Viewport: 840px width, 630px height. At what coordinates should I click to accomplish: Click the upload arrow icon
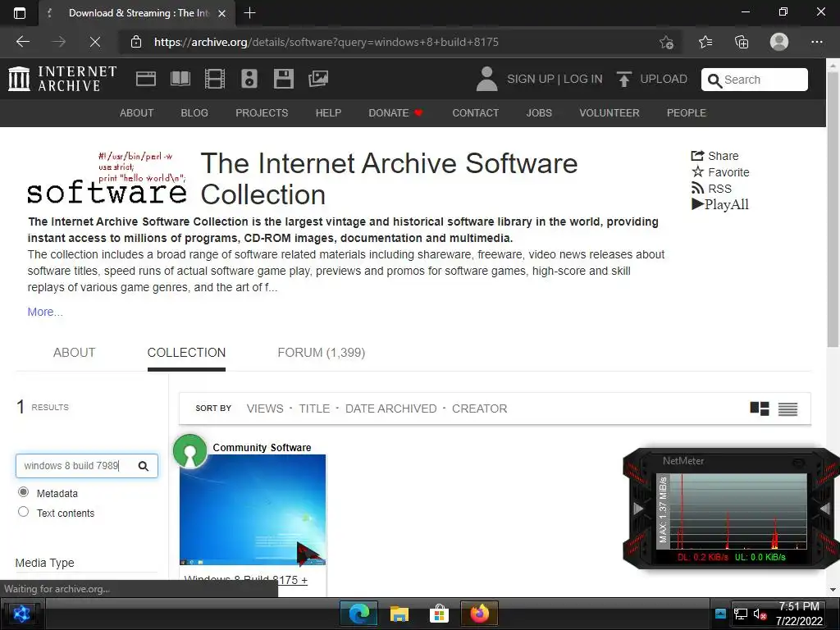(x=624, y=80)
